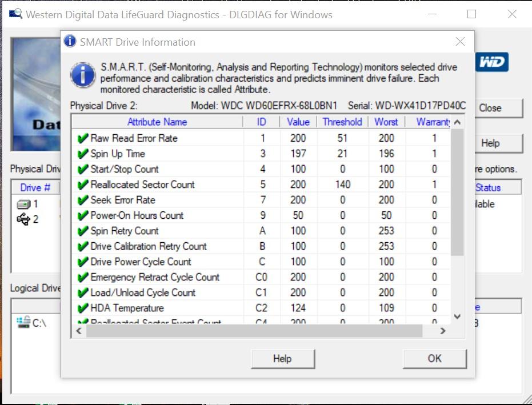Click Help button in the main DLGDIAG window
The height and width of the screenshot is (405, 532).
pos(499,143)
